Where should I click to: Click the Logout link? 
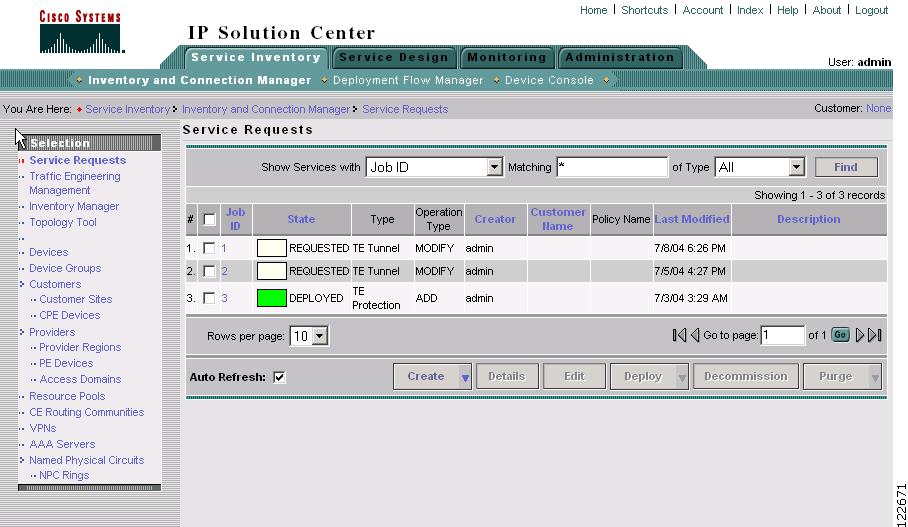(x=872, y=10)
